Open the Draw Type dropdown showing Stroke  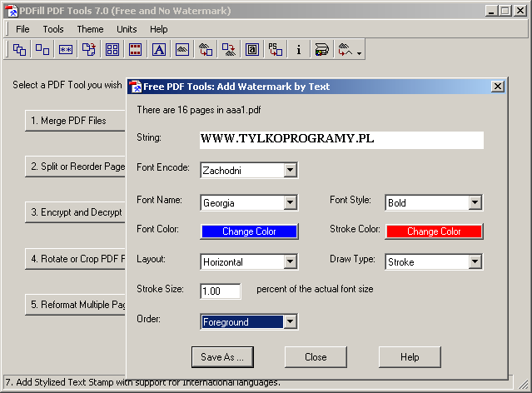434,262
